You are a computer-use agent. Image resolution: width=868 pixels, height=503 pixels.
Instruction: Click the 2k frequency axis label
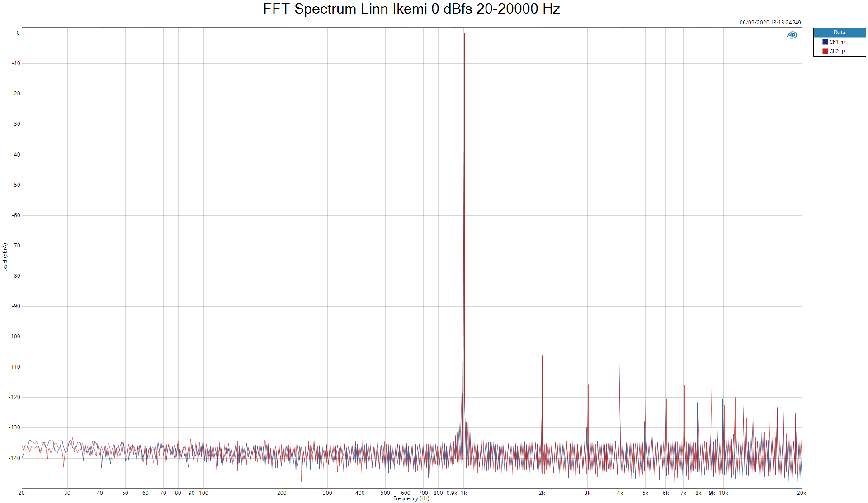542,493
